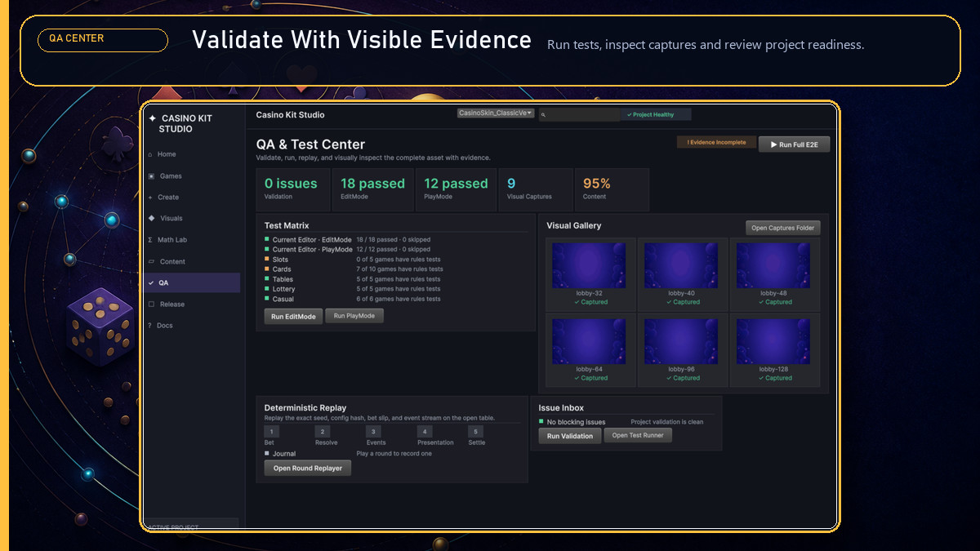This screenshot has width=980, height=551.
Task: Click the 18 passed EditMode card
Action: (x=372, y=189)
